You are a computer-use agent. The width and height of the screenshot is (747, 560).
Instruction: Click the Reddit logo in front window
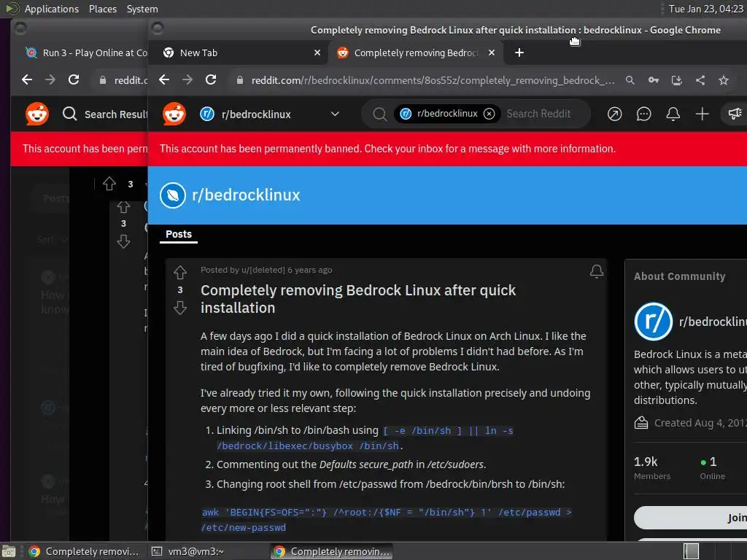(174, 114)
